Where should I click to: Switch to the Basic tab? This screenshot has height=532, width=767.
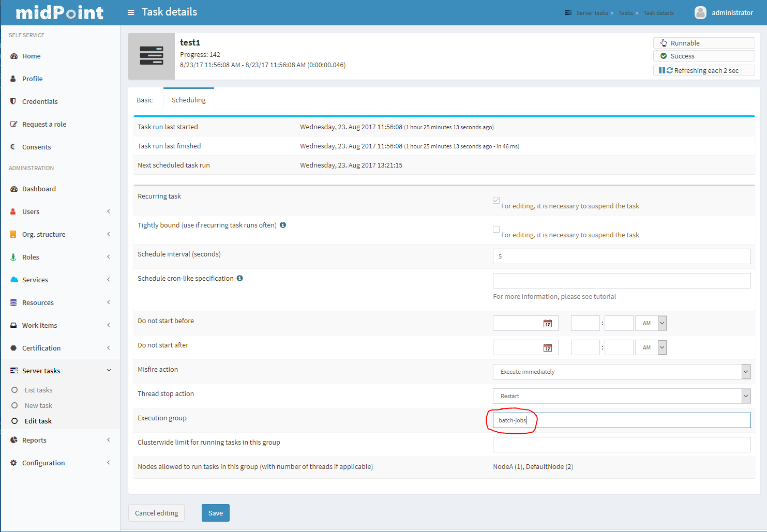tap(145, 100)
